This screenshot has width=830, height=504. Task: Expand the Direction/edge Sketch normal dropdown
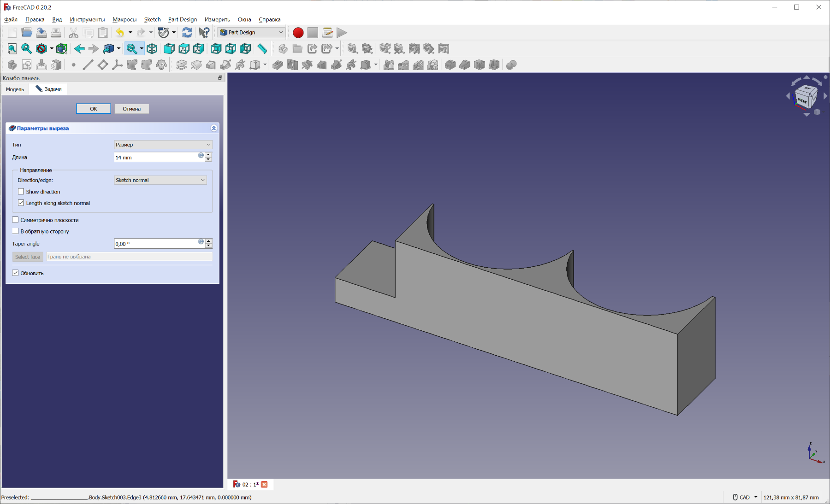click(160, 180)
